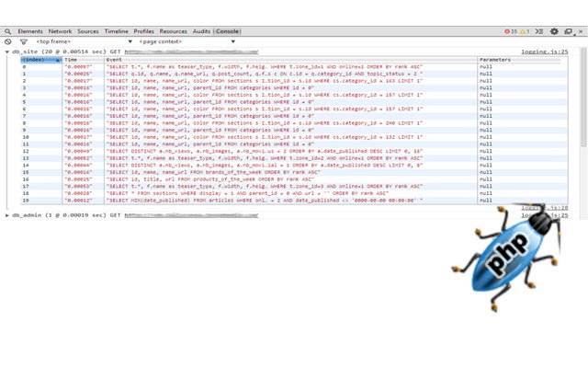588x368 pixels.
Task: Click the "SELECT * FROM sections" query
Action: pos(248,194)
